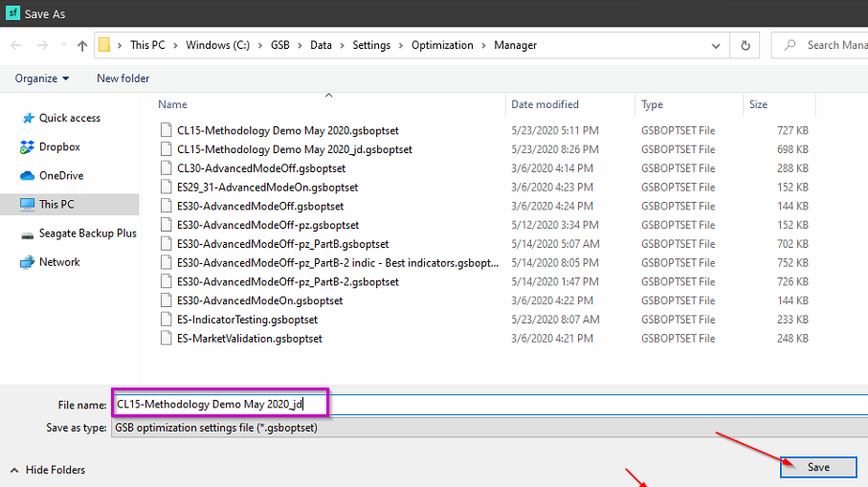The width and height of the screenshot is (868, 487).
Task: Open the address bar history dropdown
Action: (x=716, y=45)
